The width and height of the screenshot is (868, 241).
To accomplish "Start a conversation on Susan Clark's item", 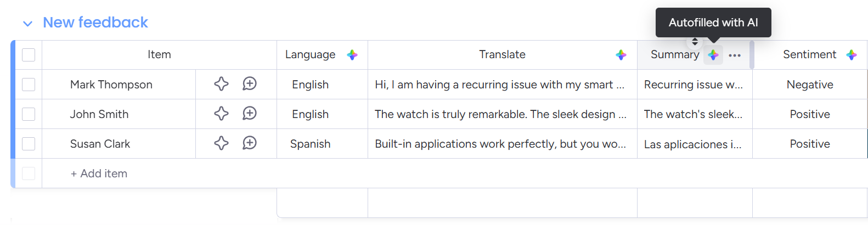I will click(250, 143).
